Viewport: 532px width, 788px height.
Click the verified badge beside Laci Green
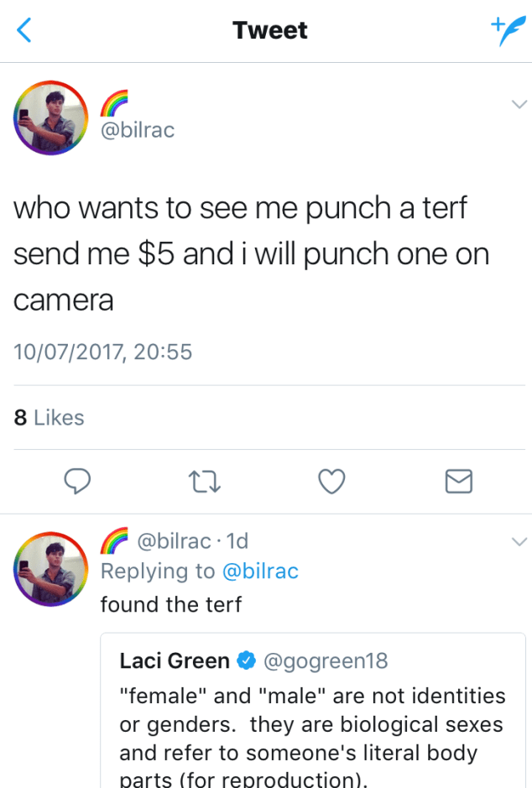[247, 661]
